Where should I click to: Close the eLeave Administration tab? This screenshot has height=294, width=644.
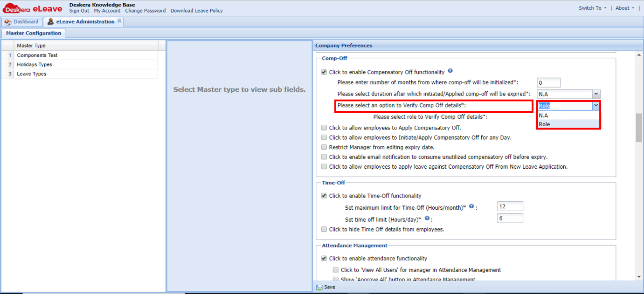coord(120,21)
